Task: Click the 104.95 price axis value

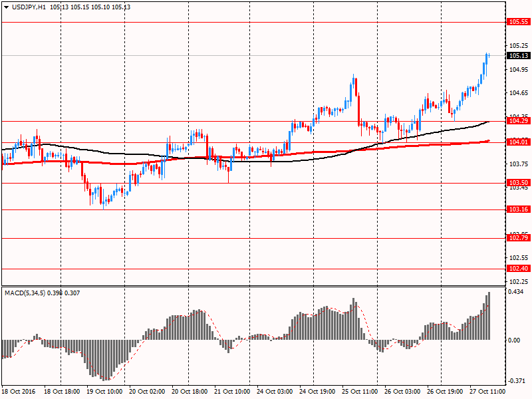Action: click(x=519, y=70)
